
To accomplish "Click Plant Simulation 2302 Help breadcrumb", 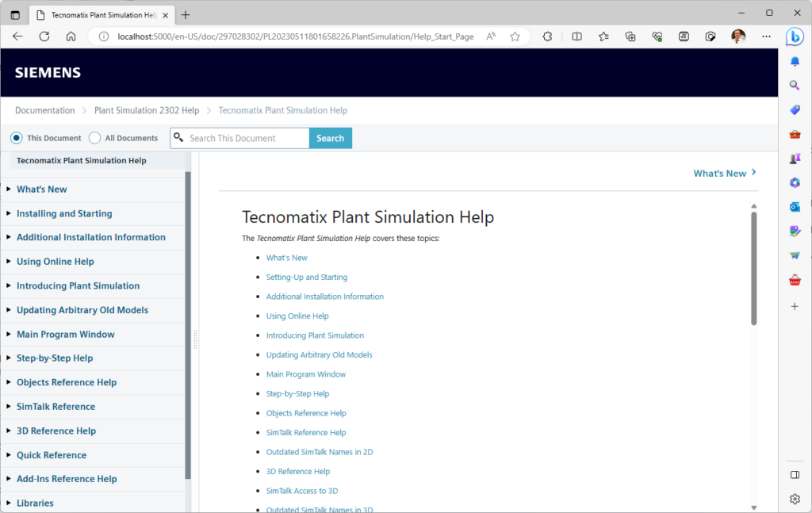I will coord(147,110).
